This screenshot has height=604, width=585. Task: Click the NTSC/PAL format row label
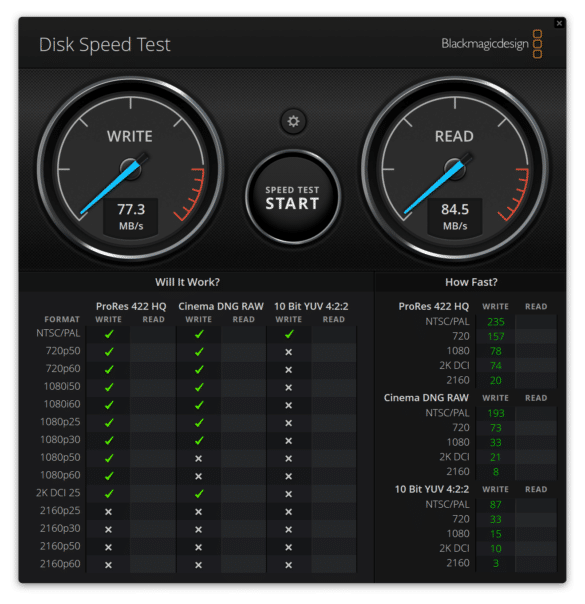(58, 333)
